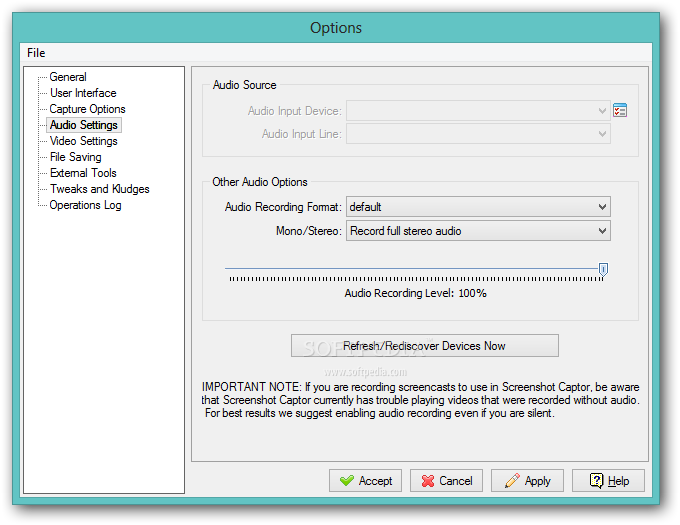
Task: Open the Mono/Stereo dropdown
Action: point(478,231)
